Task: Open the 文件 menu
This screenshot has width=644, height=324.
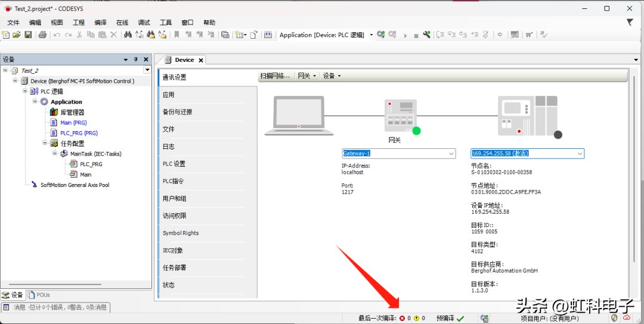Action: (x=13, y=23)
